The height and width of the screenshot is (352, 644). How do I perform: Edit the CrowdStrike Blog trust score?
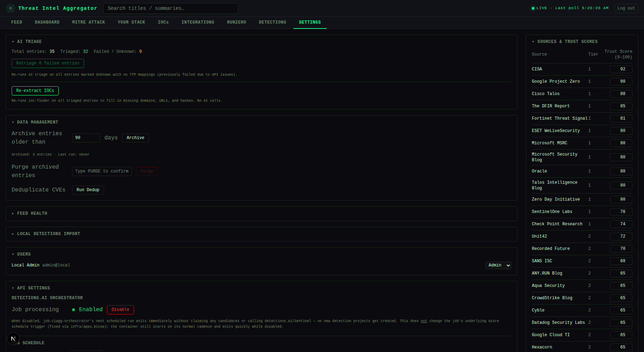621,298
